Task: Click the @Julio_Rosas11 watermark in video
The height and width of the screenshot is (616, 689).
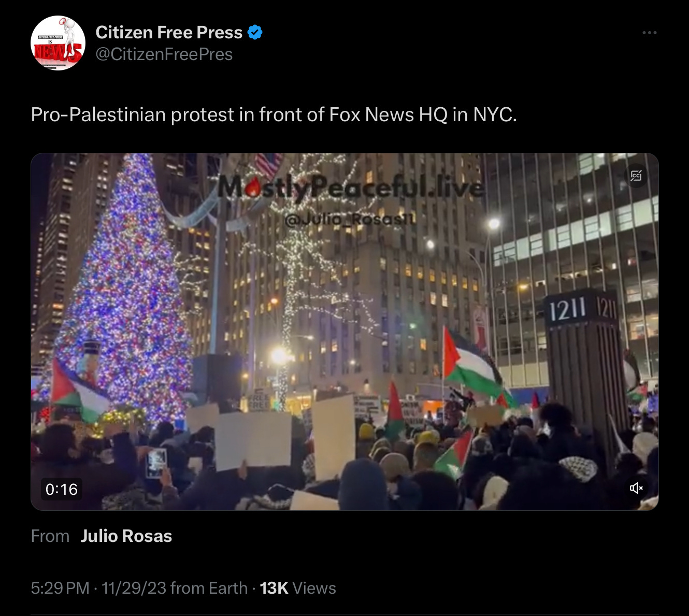Action: point(350,220)
